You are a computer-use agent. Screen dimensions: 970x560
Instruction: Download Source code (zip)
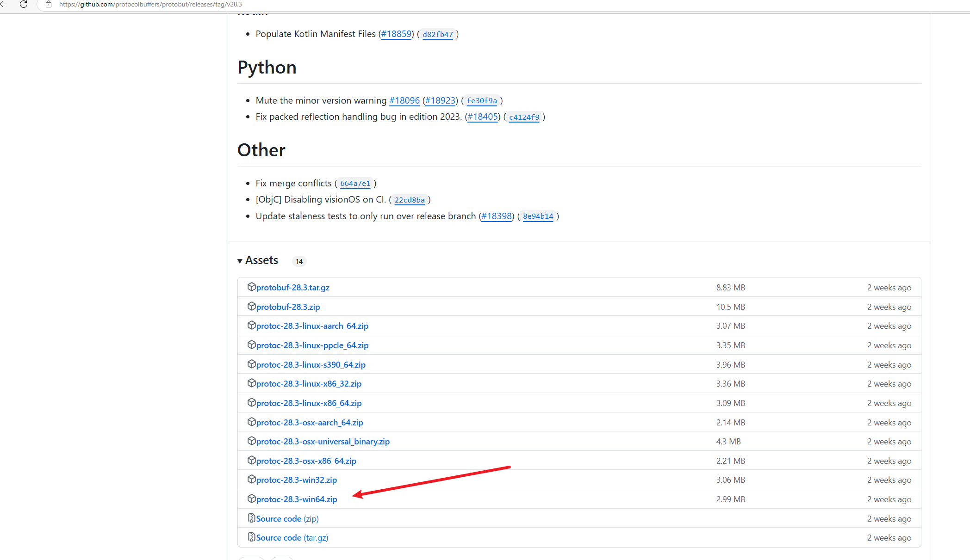tap(287, 519)
